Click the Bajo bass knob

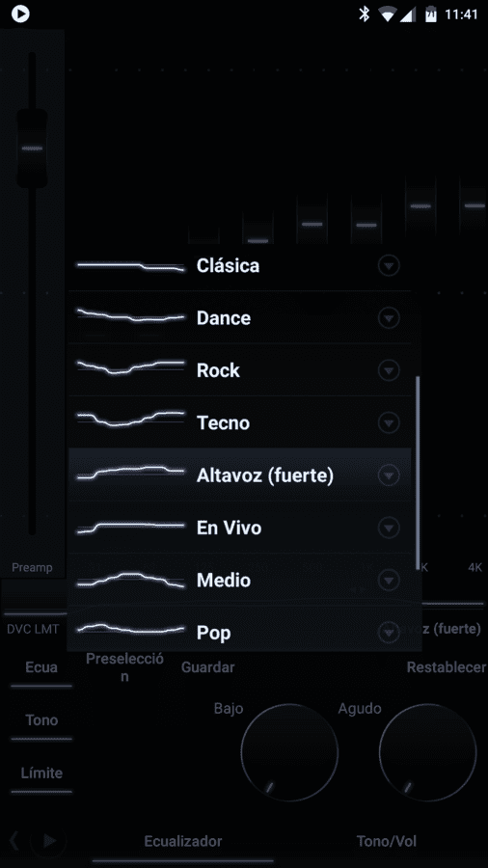click(x=289, y=751)
